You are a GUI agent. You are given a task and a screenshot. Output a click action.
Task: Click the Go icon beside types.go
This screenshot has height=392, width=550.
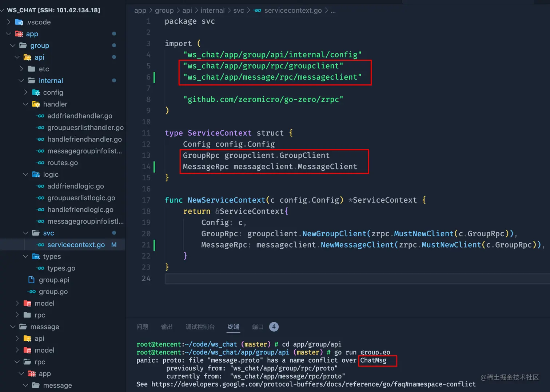click(x=40, y=268)
